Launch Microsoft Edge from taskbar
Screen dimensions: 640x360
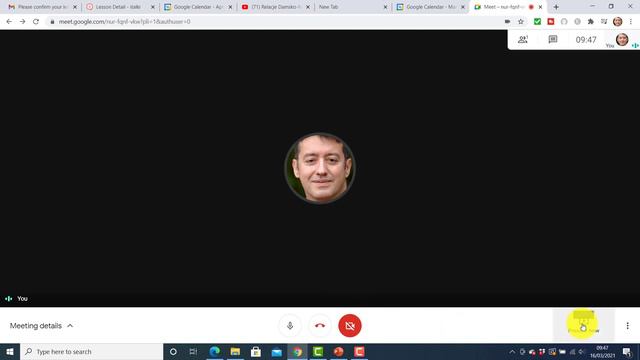[215, 351]
